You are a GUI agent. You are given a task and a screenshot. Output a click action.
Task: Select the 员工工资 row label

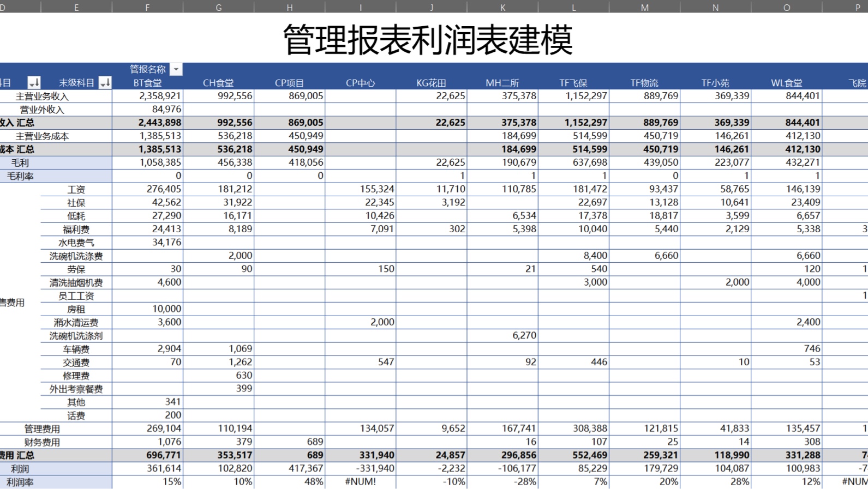76,296
